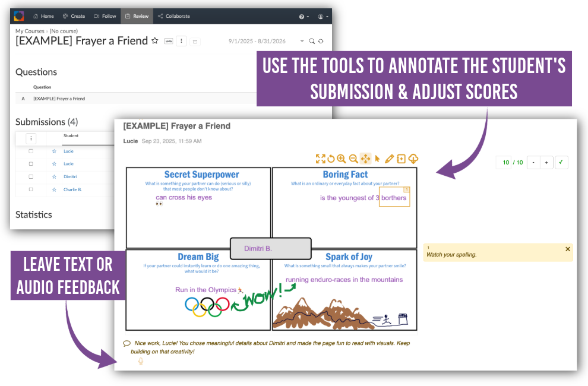Image resolution: width=588 pixels, height=386 pixels.
Task: Open the Collaborate tab
Action: point(174,16)
